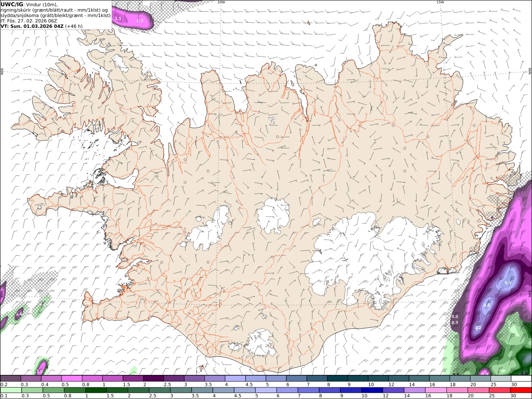Click the valid time 'VT: Sun. 01.03.2026 04Z'
The width and height of the screenshot is (532, 399).
(32, 26)
